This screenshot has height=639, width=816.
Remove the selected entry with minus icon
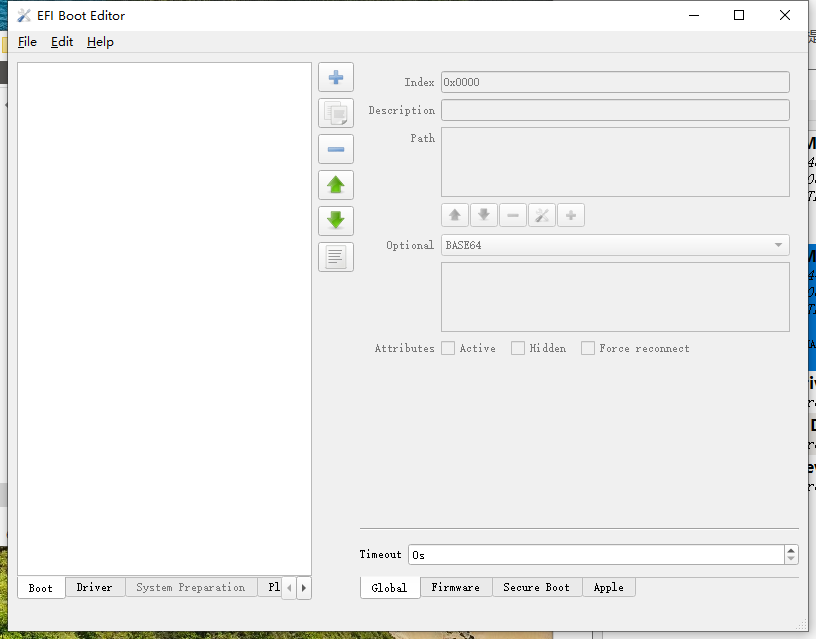pyautogui.click(x=336, y=149)
